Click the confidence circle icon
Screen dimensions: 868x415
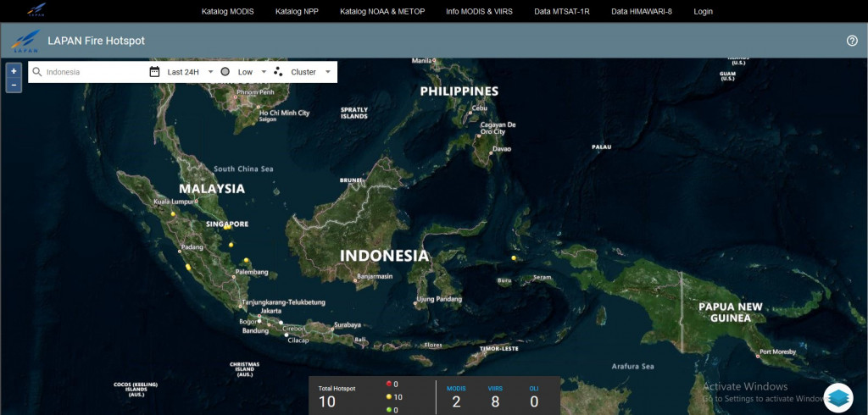pos(225,72)
